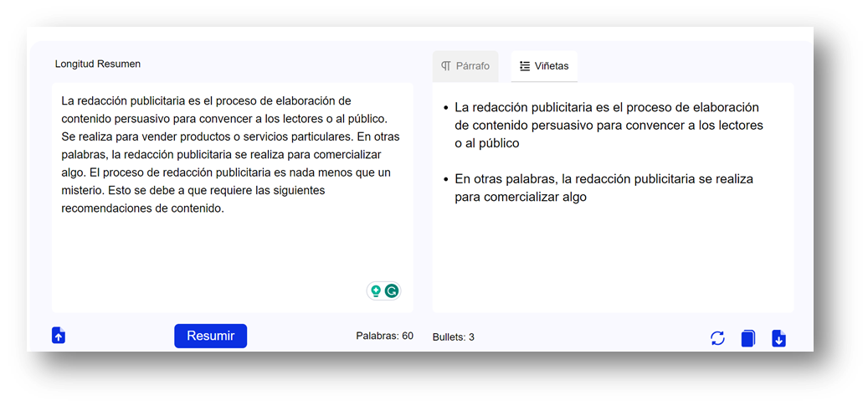Click the Bullets: 3 counter
The height and width of the screenshot is (406, 868).
tap(454, 337)
